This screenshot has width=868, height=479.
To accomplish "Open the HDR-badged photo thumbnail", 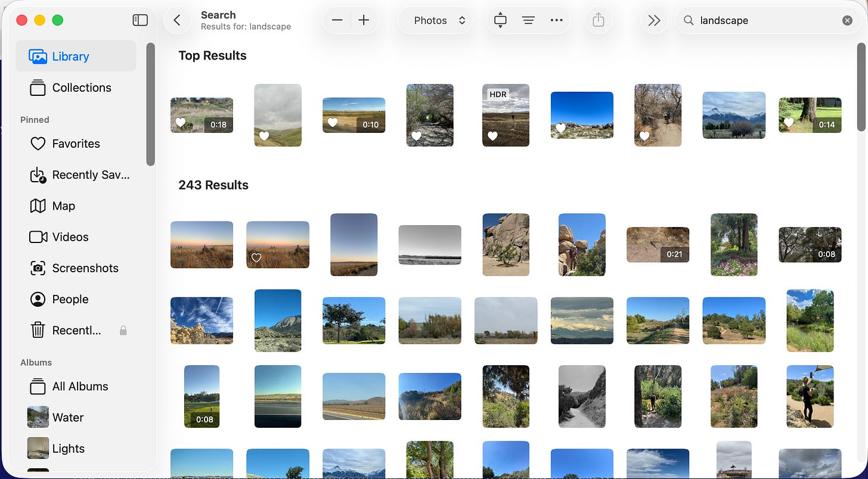I will point(506,115).
